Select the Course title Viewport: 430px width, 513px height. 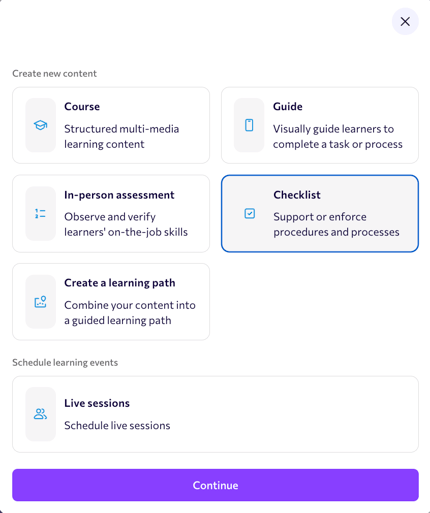coord(82,106)
